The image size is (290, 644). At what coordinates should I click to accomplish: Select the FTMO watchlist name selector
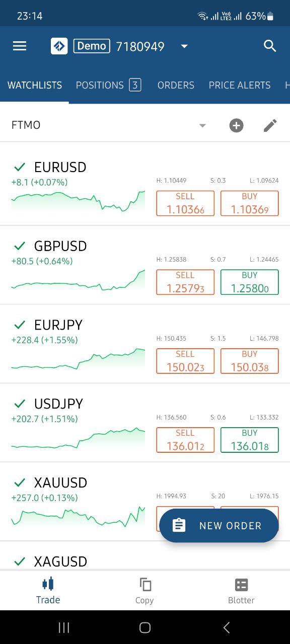pyautogui.click(x=109, y=125)
